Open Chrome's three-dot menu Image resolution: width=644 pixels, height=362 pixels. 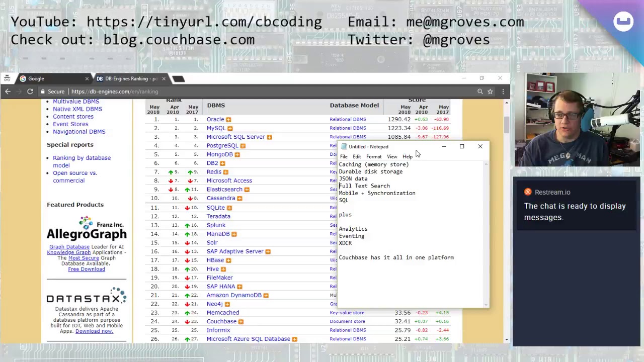502,92
